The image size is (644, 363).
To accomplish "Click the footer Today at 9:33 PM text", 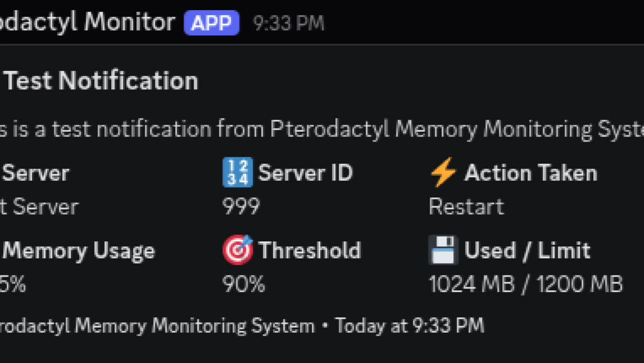I will pyautogui.click(x=410, y=325).
